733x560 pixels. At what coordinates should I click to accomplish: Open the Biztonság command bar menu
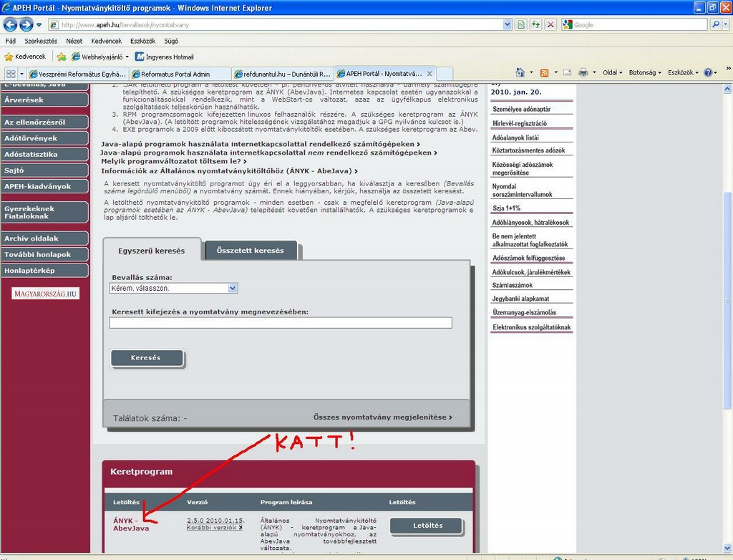point(645,72)
